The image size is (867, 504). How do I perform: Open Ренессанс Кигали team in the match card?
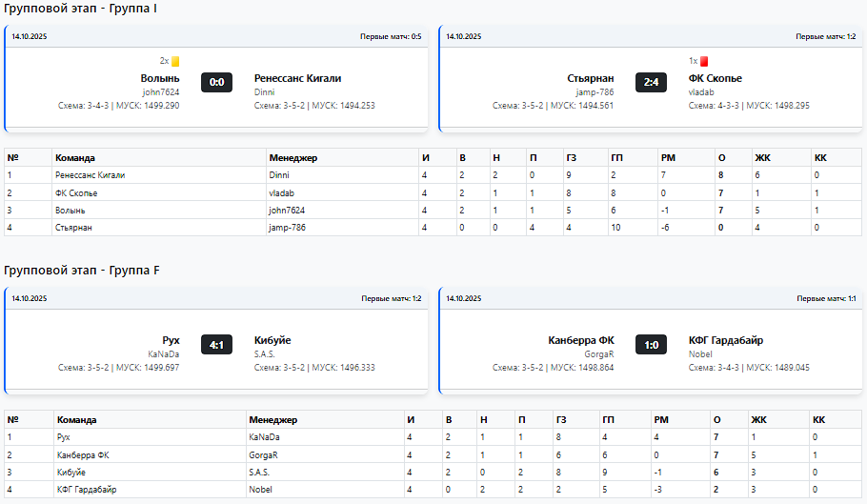297,78
